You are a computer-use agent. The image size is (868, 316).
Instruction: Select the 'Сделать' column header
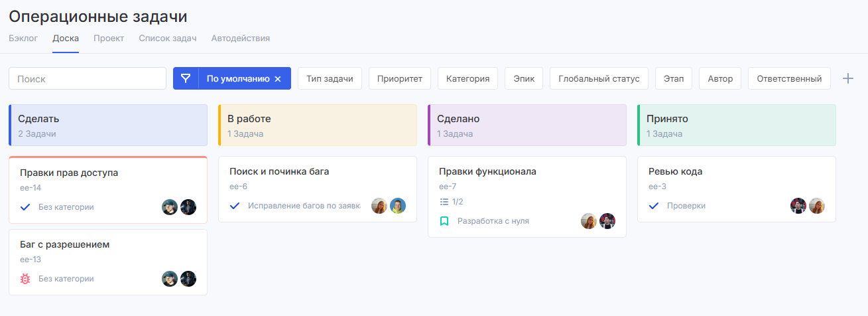point(108,125)
